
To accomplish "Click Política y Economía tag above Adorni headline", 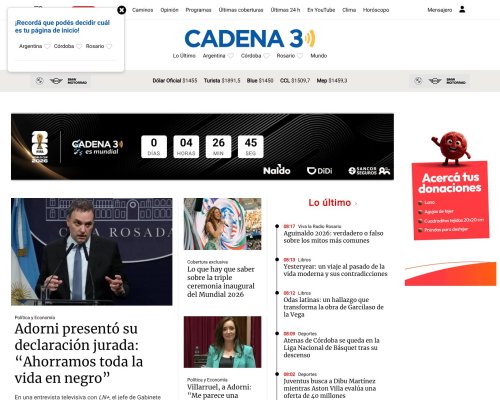I will 35,317.
